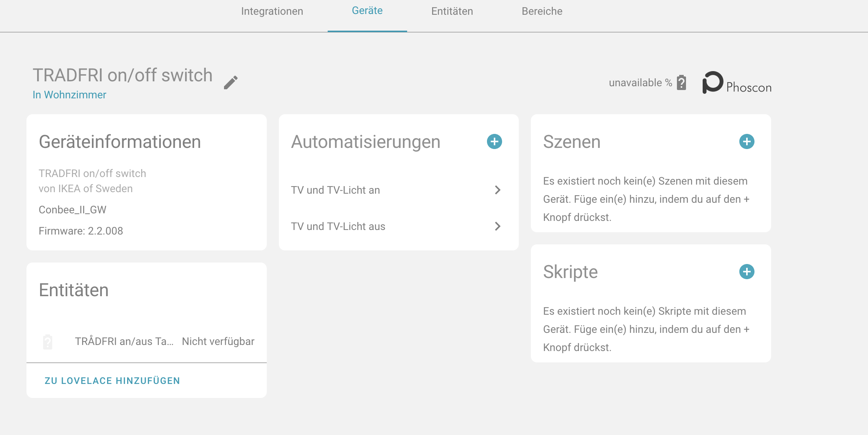Select the Geräte tab

(367, 11)
